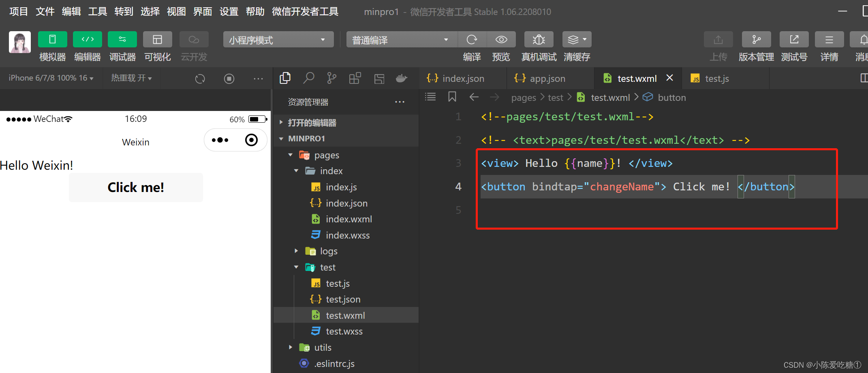Open the extensions blocks icon
This screenshot has height=373, width=868.
[355, 78]
